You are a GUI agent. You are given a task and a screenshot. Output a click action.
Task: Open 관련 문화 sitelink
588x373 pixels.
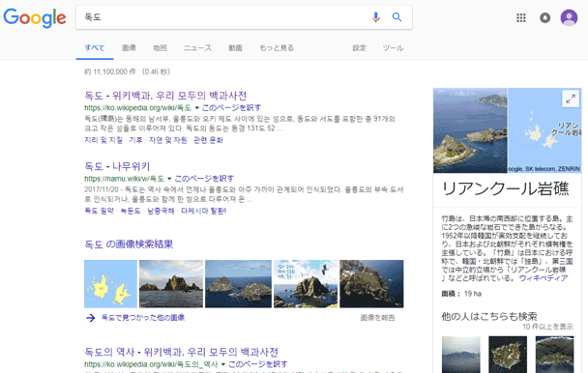pyautogui.click(x=208, y=140)
